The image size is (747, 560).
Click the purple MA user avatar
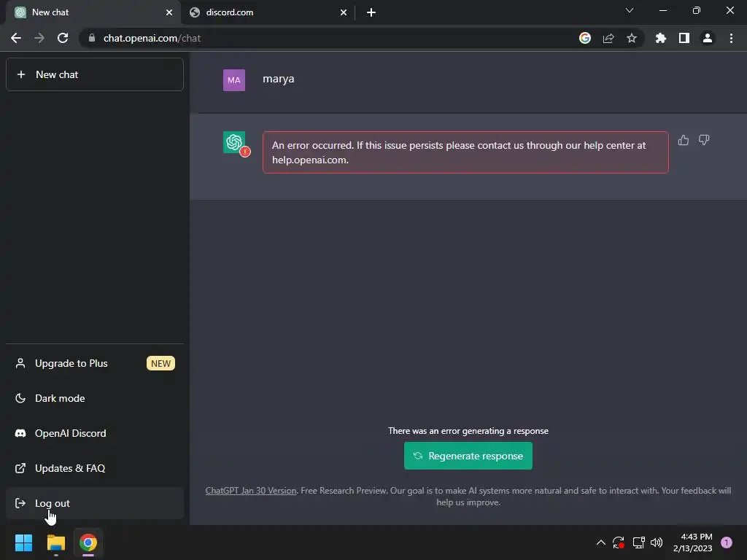point(234,80)
